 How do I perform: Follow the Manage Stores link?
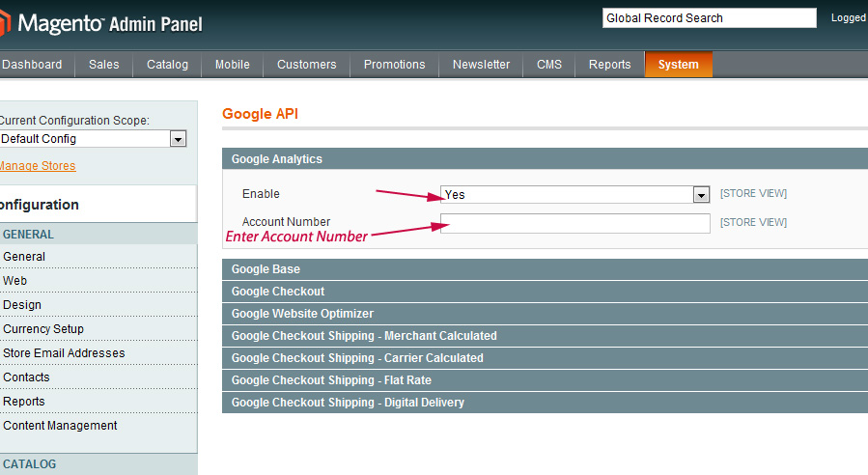pos(38,165)
